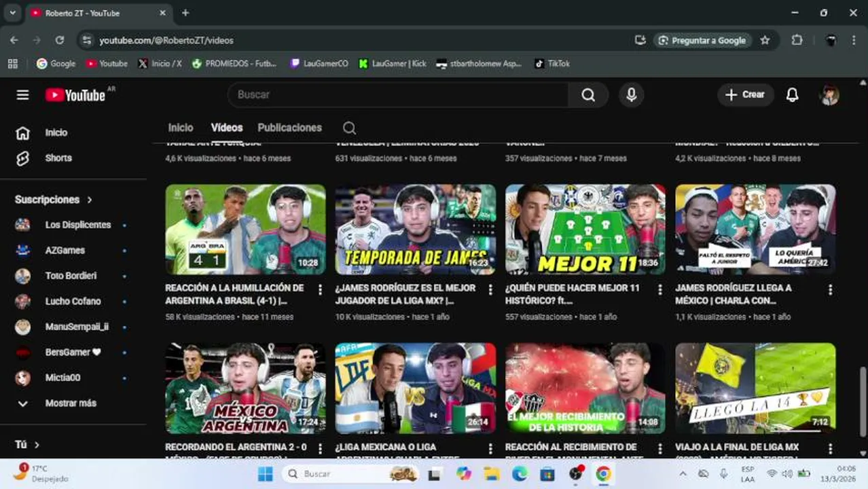
Task: Start voice search with microphone icon
Action: tap(631, 95)
